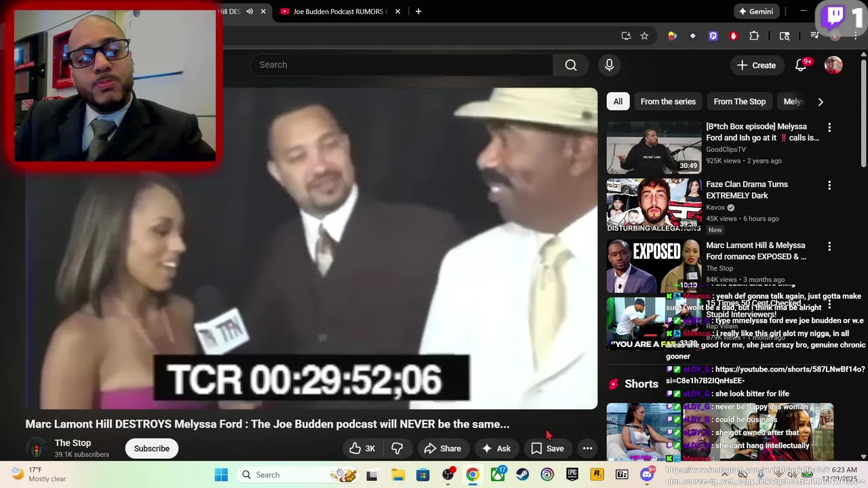The height and width of the screenshot is (488, 868).
Task: Open the purple P extension icon
Action: click(713, 36)
